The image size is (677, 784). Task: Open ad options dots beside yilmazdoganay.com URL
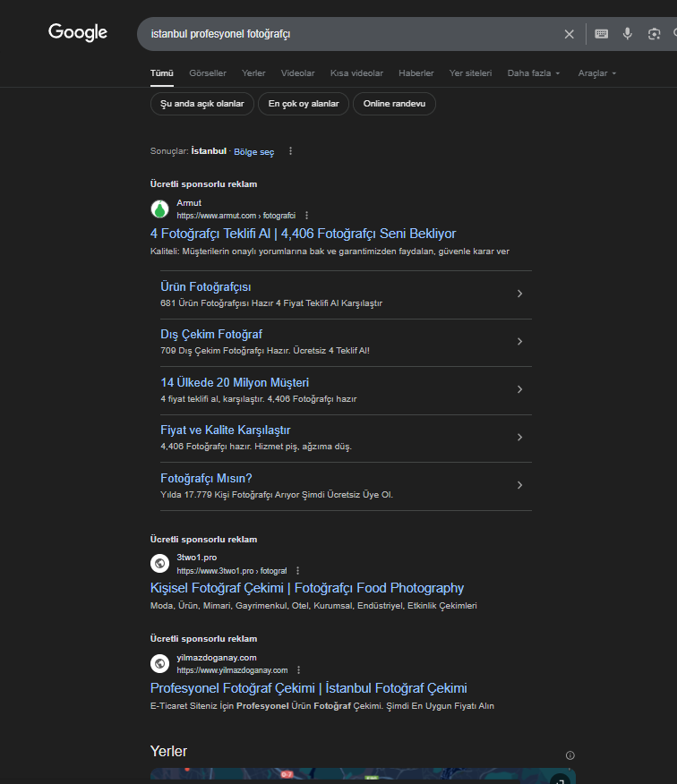(299, 670)
